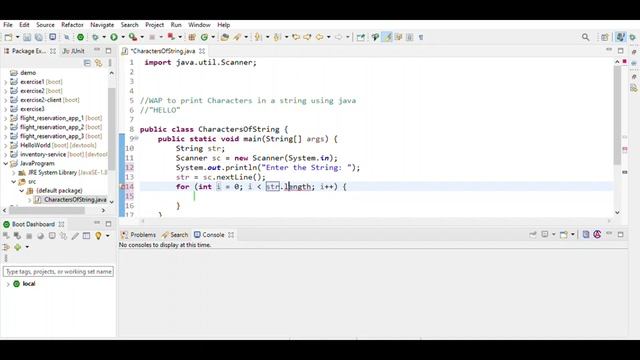
Task: Run the program with green Run icon
Action: 114,37
